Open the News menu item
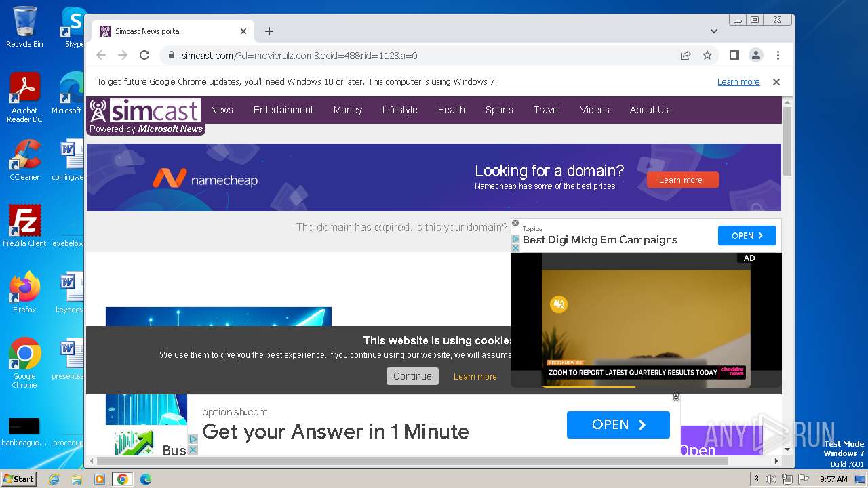The width and height of the screenshot is (868, 488). (222, 110)
